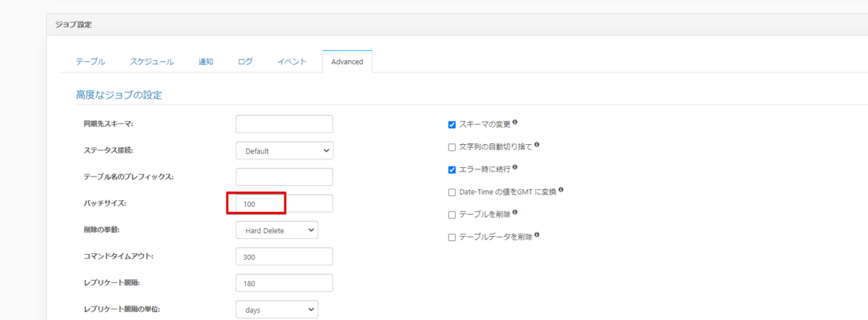Open the 削除の挙動 Hard Delete dropdown
868x320 pixels.
click(277, 230)
